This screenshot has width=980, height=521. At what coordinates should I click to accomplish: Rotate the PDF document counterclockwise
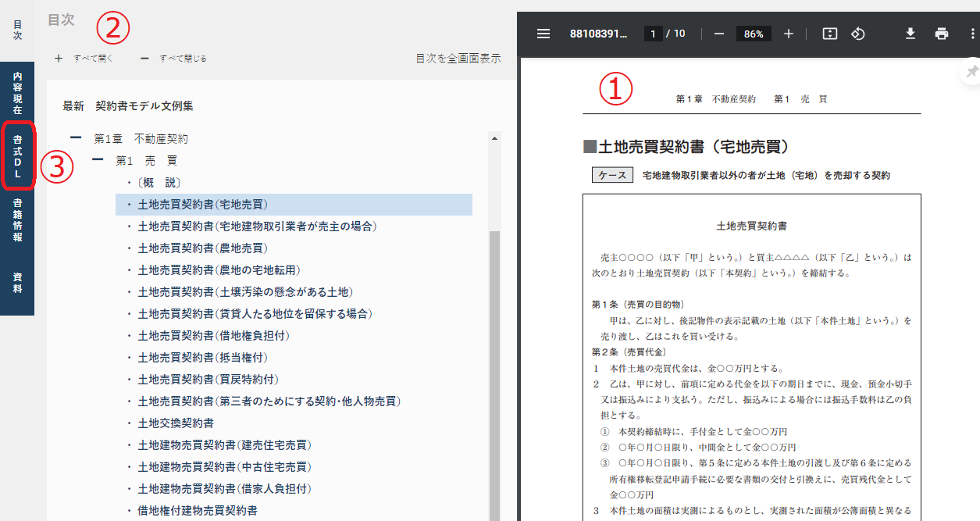point(857,34)
